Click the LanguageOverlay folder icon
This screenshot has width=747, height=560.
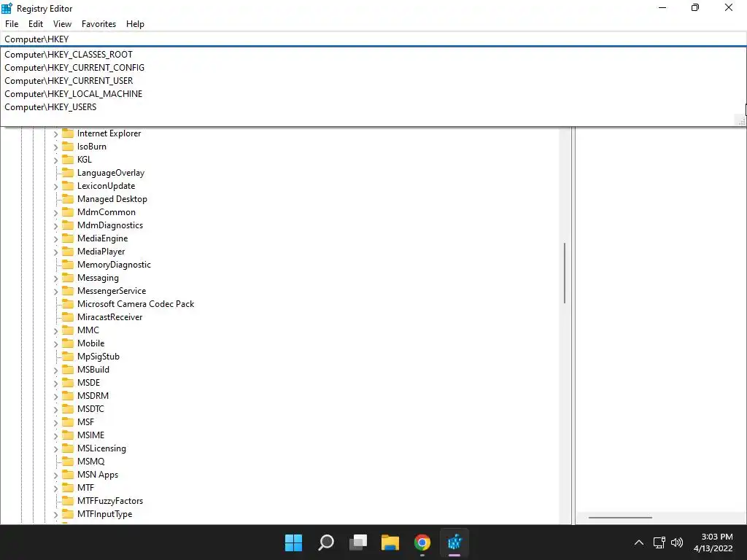click(x=68, y=172)
